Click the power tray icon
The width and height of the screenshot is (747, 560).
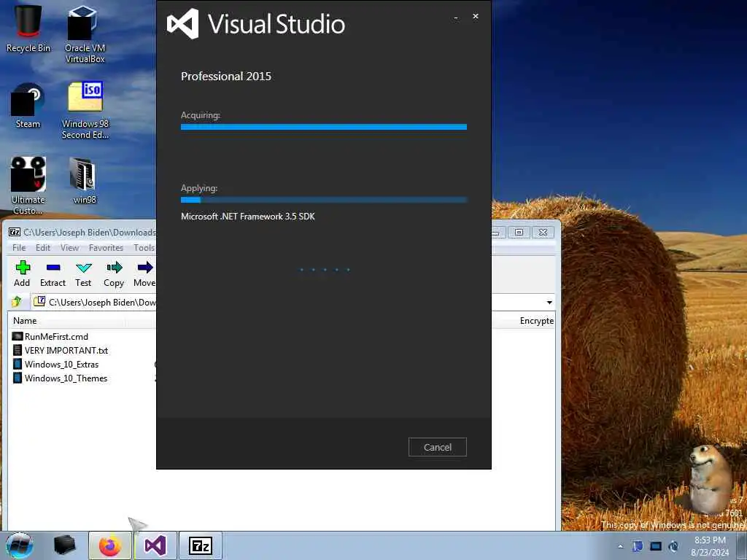coord(673,546)
